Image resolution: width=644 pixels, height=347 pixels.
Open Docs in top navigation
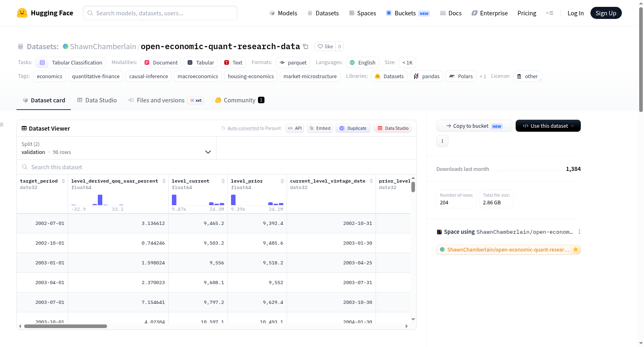451,13
